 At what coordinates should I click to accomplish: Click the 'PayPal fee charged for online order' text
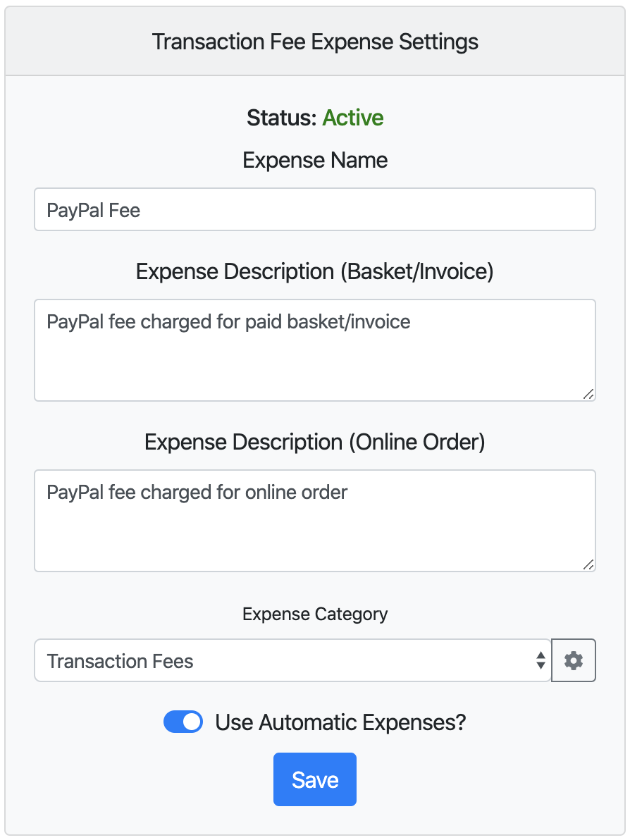[197, 493]
